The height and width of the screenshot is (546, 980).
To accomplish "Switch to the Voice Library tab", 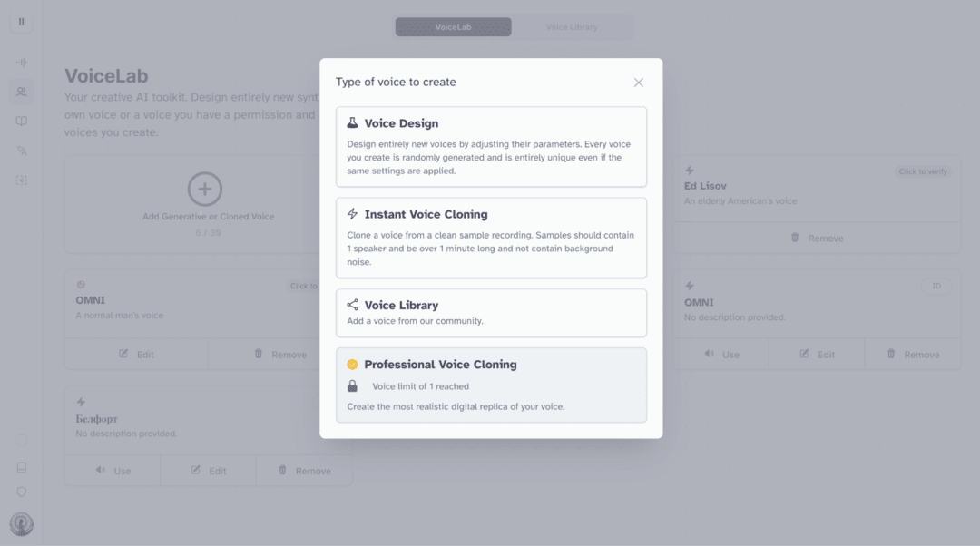I will pyautogui.click(x=572, y=27).
